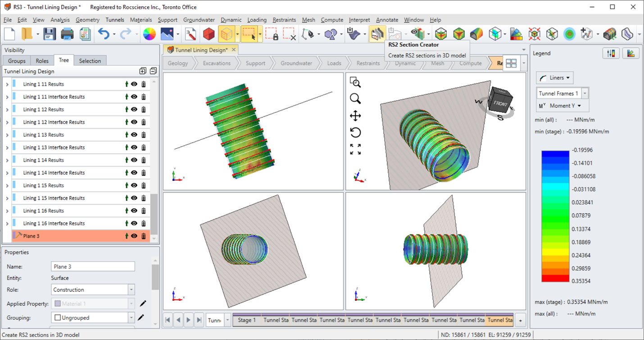
Task: Hide Plane 3 using its eye icon
Action: point(134,236)
